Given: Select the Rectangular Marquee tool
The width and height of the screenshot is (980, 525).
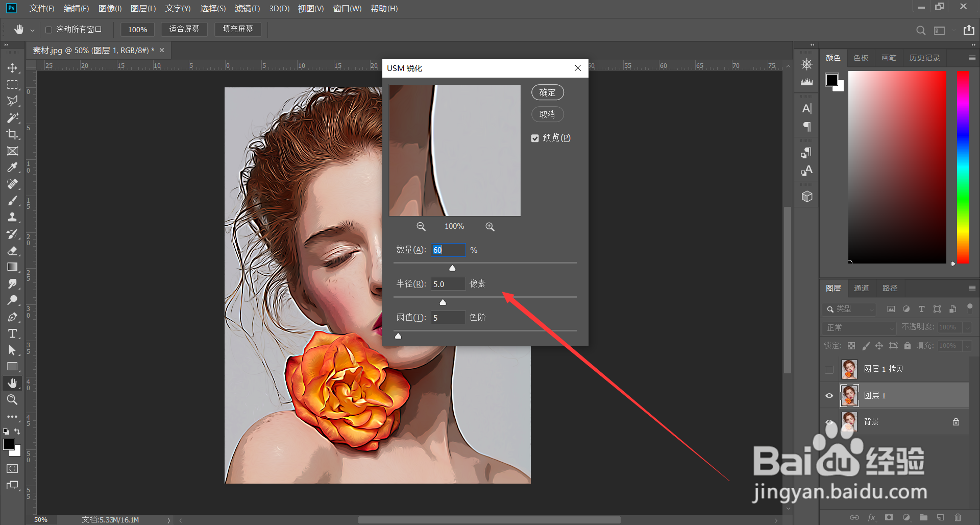Looking at the screenshot, I should (12, 85).
